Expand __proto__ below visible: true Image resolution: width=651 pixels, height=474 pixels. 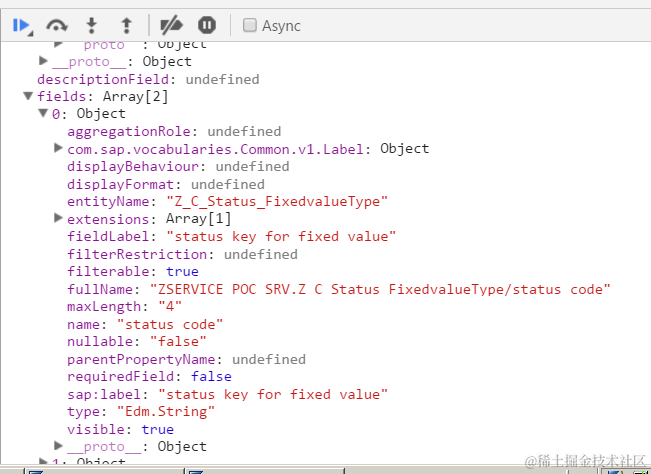59,446
